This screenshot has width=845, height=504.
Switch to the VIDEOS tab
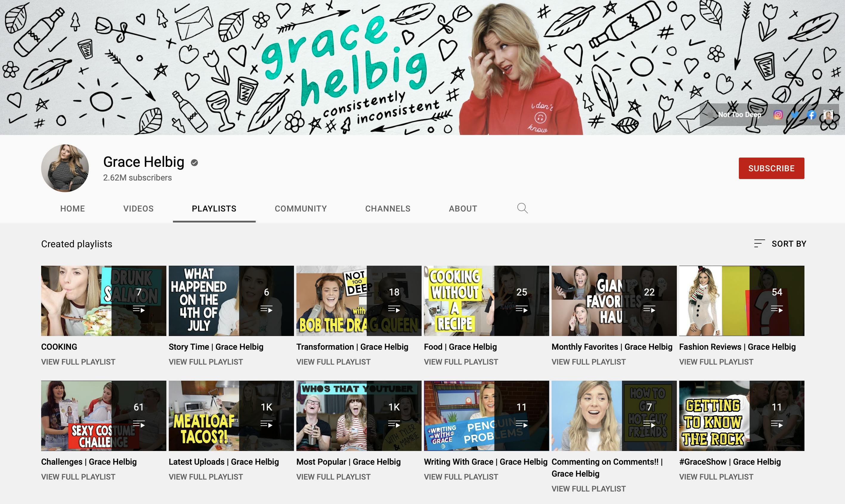point(138,208)
